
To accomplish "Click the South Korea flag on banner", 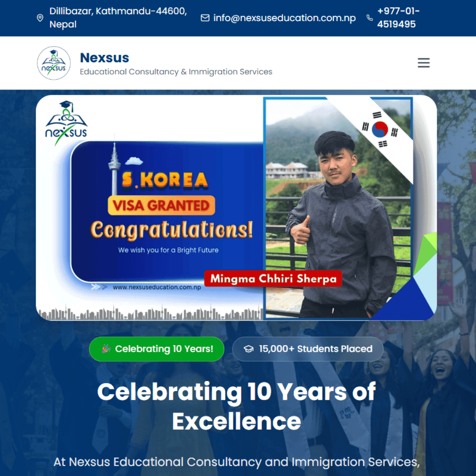I will (x=380, y=129).
